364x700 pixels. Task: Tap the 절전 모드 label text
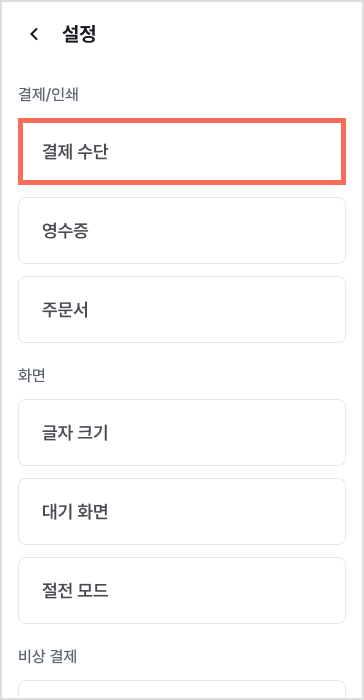[75, 591]
